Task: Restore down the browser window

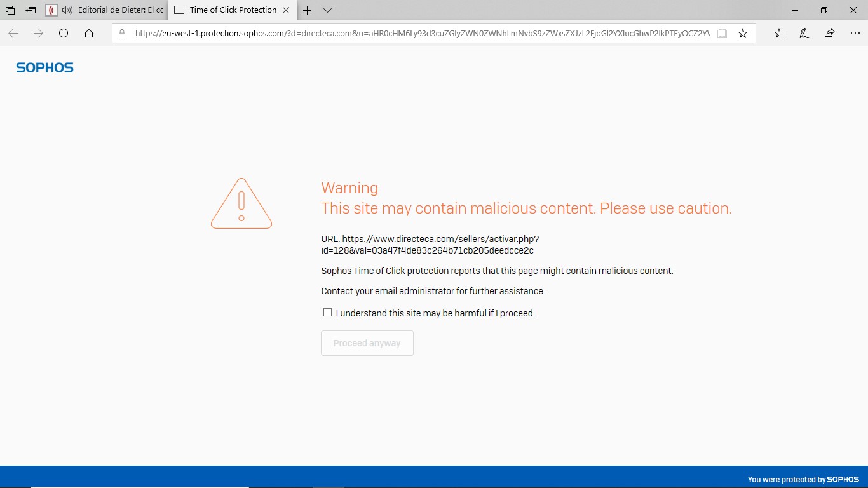Action: [824, 10]
